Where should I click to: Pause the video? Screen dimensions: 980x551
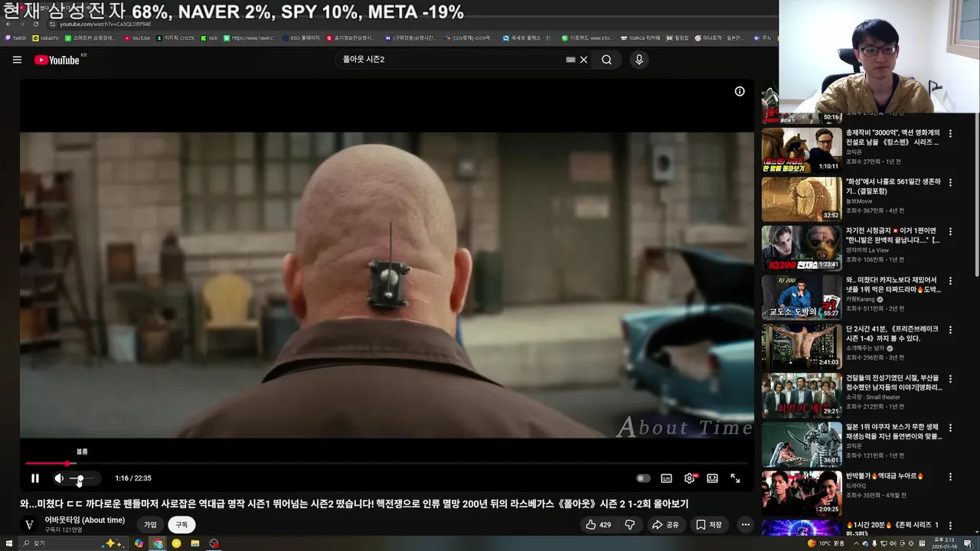35,478
